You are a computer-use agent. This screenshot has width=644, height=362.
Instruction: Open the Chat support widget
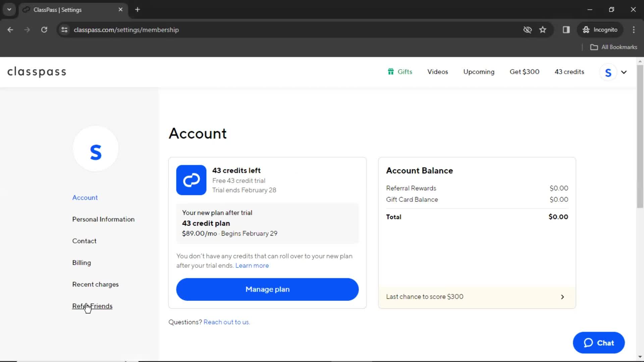pyautogui.click(x=598, y=343)
